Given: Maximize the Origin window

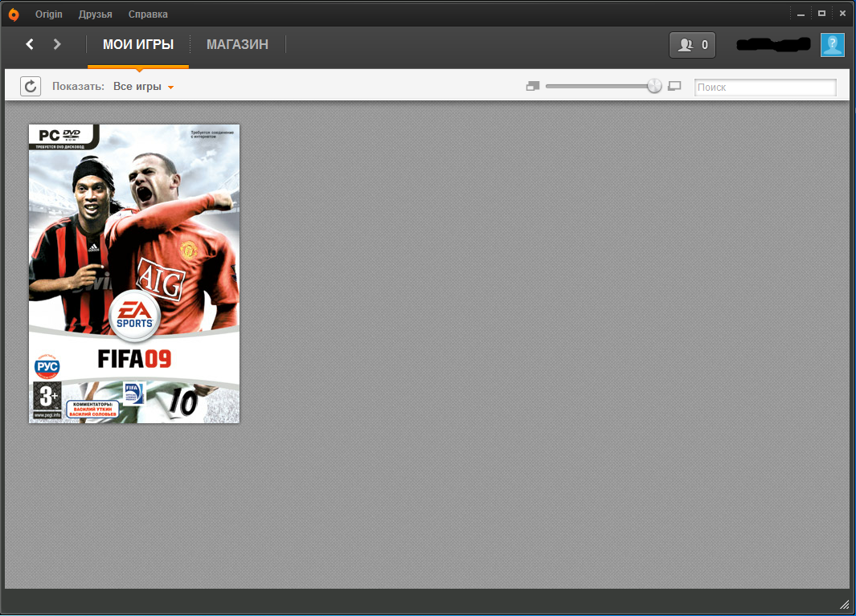Looking at the screenshot, I should pyautogui.click(x=821, y=14).
